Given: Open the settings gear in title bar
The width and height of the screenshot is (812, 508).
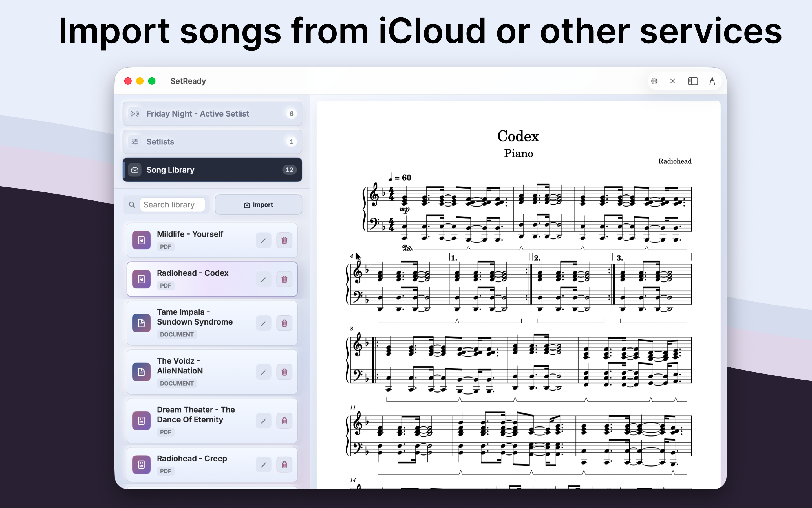Looking at the screenshot, I should [x=654, y=81].
